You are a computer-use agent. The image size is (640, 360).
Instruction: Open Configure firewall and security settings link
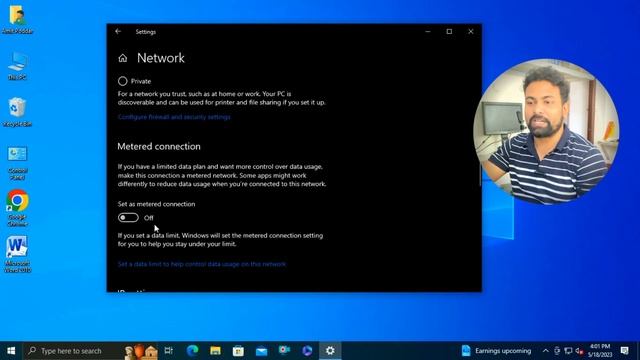[174, 117]
